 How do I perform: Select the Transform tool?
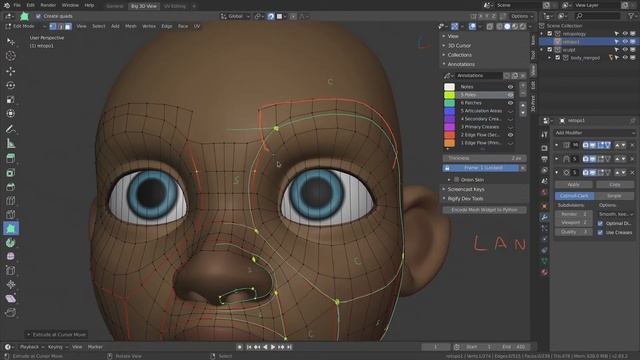click(x=11, y=114)
